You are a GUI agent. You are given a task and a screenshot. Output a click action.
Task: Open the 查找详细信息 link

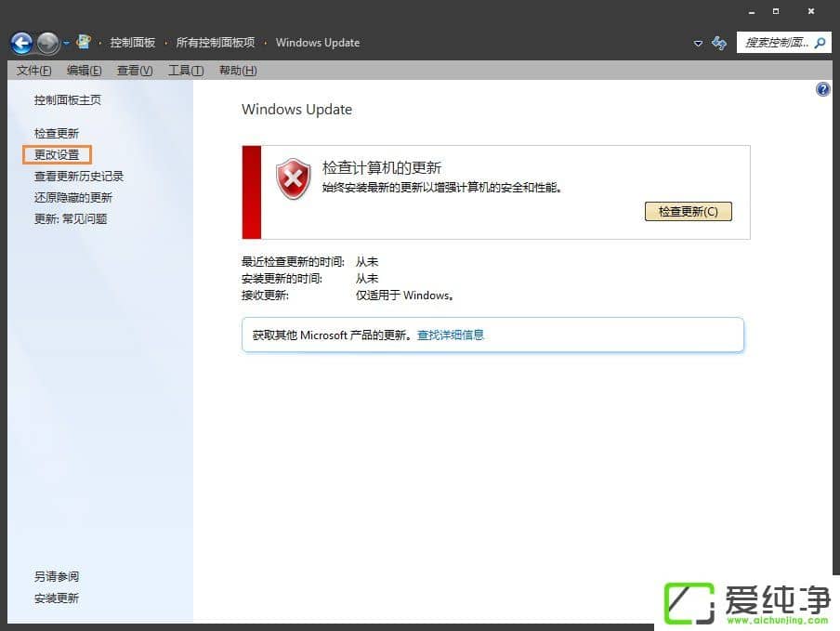451,335
